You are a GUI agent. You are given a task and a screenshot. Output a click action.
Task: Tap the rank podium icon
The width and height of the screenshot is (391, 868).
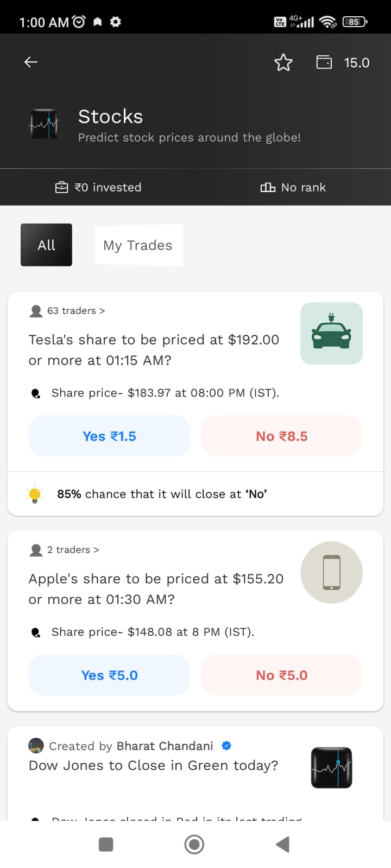268,188
